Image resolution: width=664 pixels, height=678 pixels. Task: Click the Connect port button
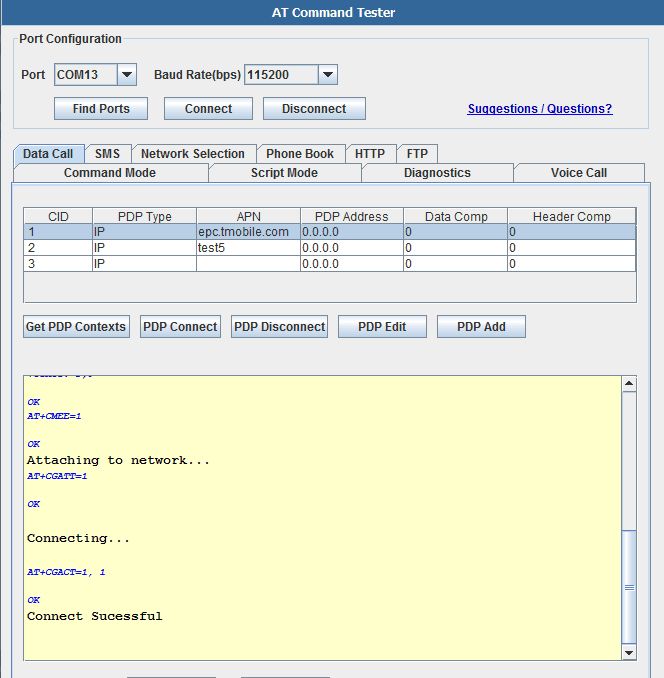click(x=208, y=109)
